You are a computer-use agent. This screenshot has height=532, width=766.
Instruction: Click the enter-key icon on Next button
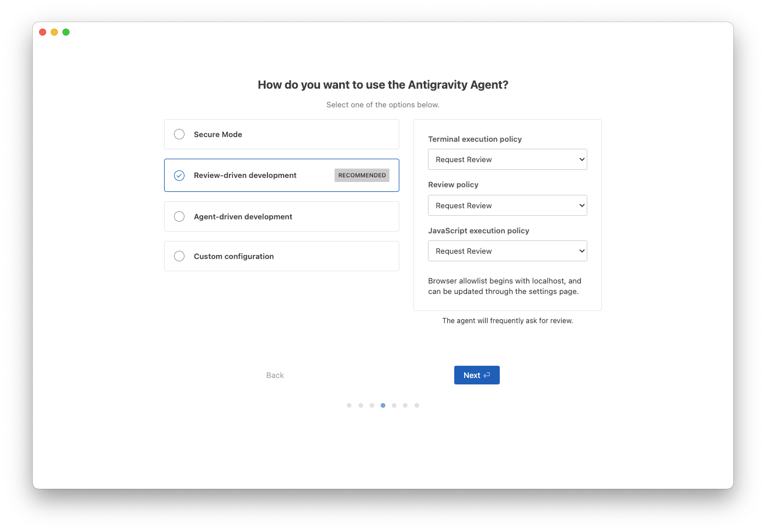pyautogui.click(x=487, y=375)
